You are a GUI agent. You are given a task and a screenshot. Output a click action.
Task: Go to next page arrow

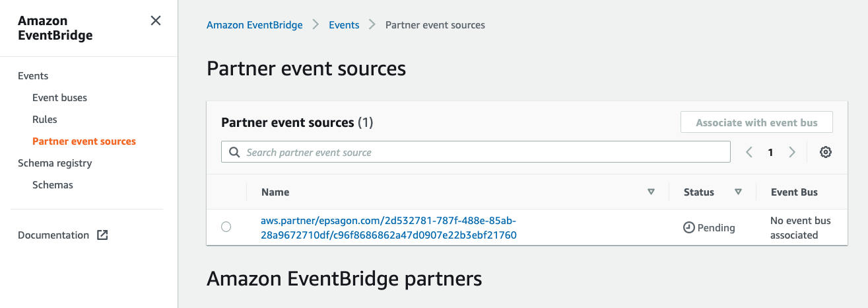pos(792,152)
